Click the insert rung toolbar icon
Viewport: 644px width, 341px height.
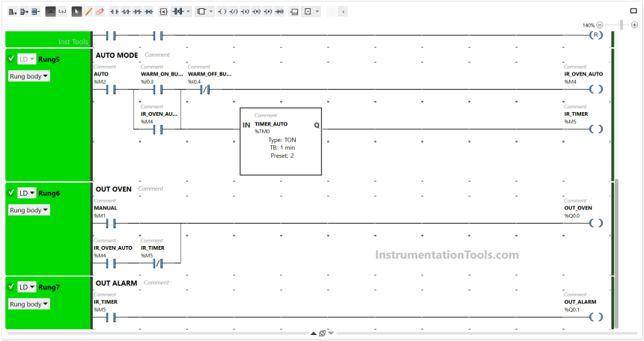pos(24,12)
